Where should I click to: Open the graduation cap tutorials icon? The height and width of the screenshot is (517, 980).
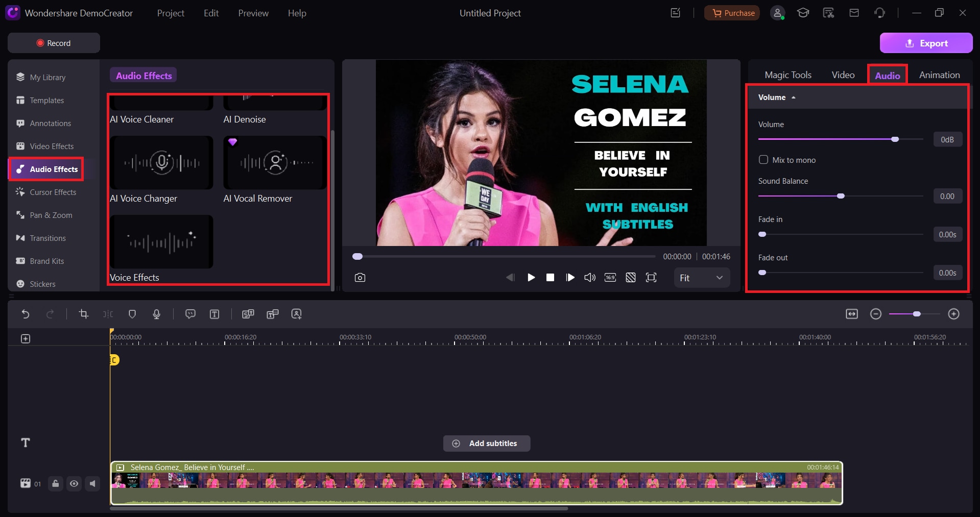[x=803, y=13]
